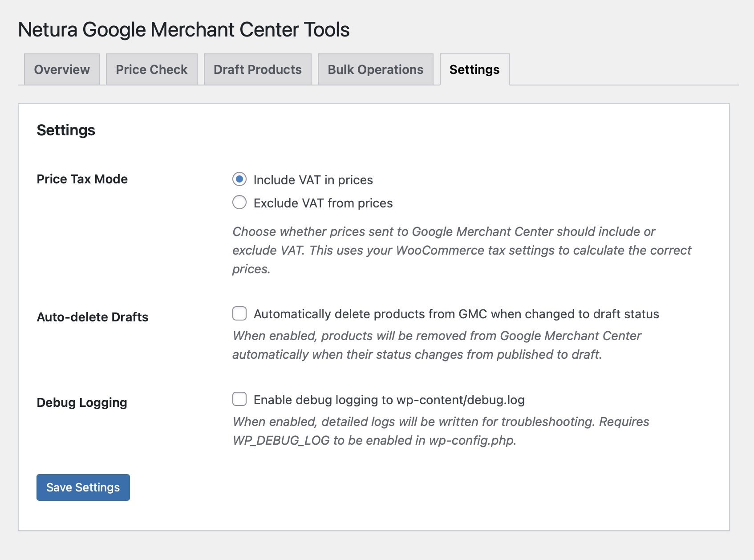Choose Exclude VAT from prices

(239, 203)
